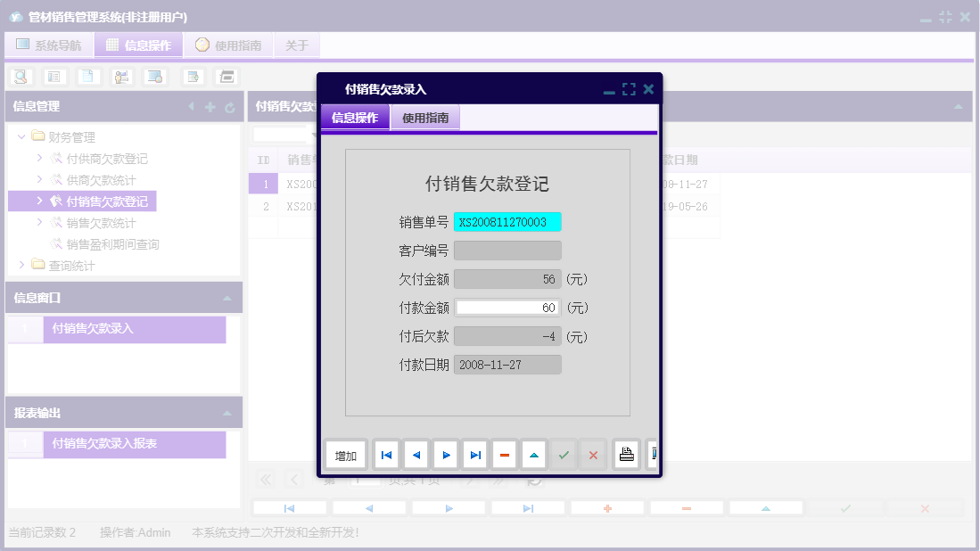
Task: Delete current record with the red minus icon
Action: [504, 455]
